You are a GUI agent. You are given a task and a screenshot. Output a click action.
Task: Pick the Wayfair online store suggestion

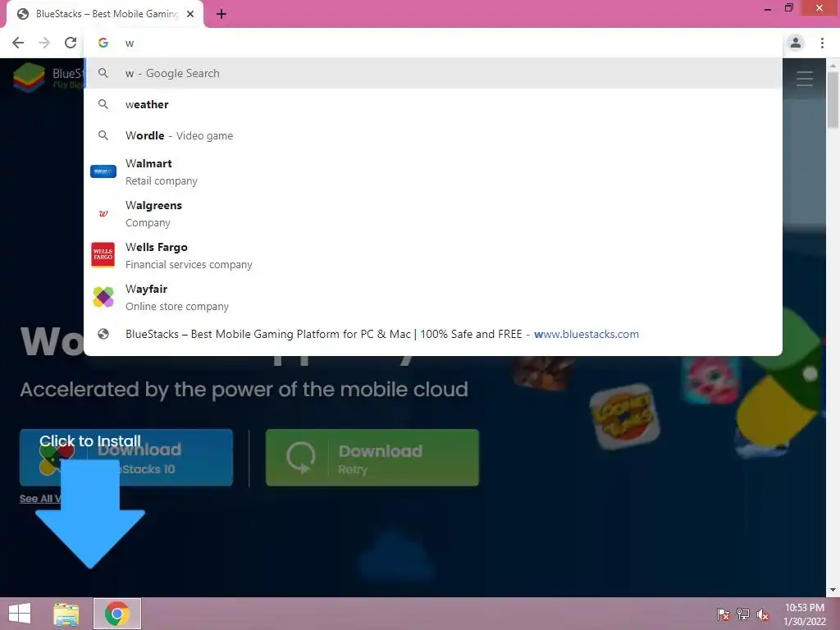[433, 297]
